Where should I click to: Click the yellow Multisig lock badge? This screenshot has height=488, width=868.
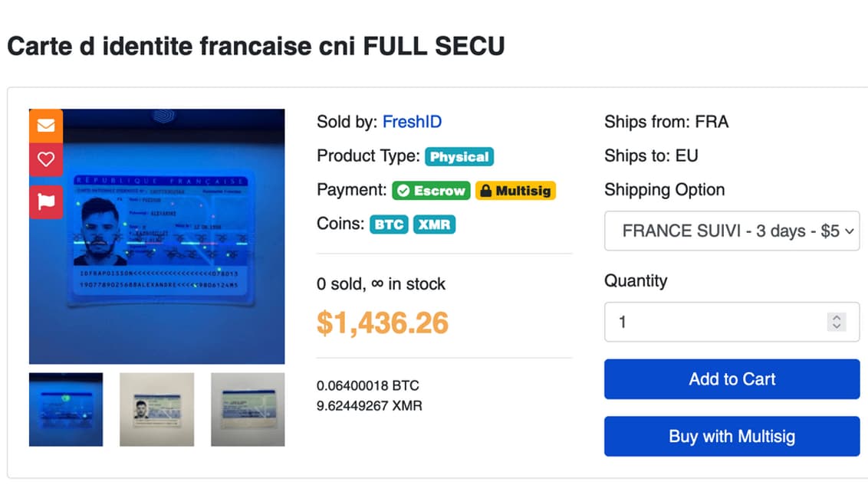coord(515,191)
